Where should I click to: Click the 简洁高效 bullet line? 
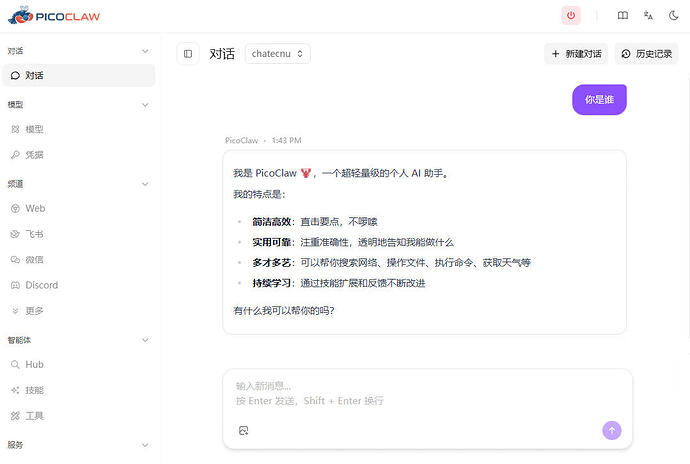point(315,221)
